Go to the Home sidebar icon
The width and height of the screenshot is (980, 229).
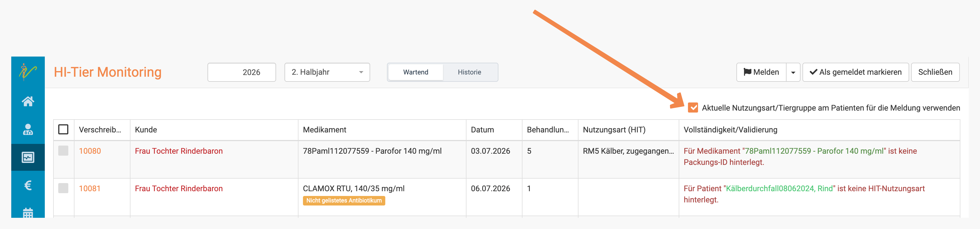pyautogui.click(x=28, y=102)
